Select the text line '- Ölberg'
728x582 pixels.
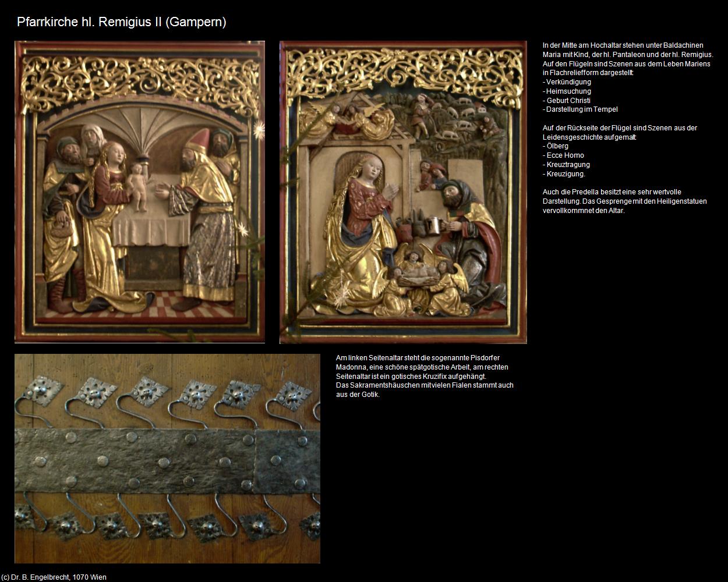click(556, 146)
